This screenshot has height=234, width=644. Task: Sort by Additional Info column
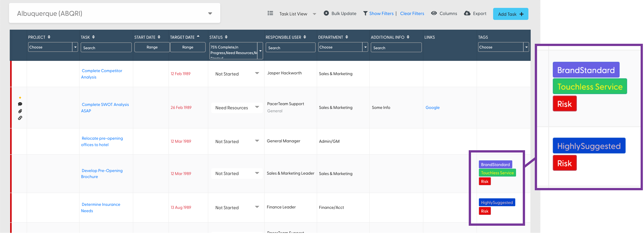(408, 37)
